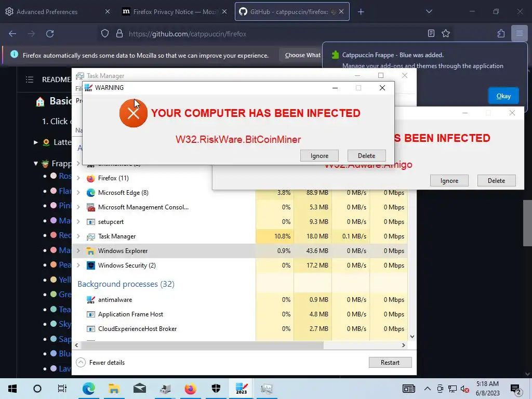Viewport: 532px width, 399px height.
Task: Reload the current page
Action: [50, 34]
